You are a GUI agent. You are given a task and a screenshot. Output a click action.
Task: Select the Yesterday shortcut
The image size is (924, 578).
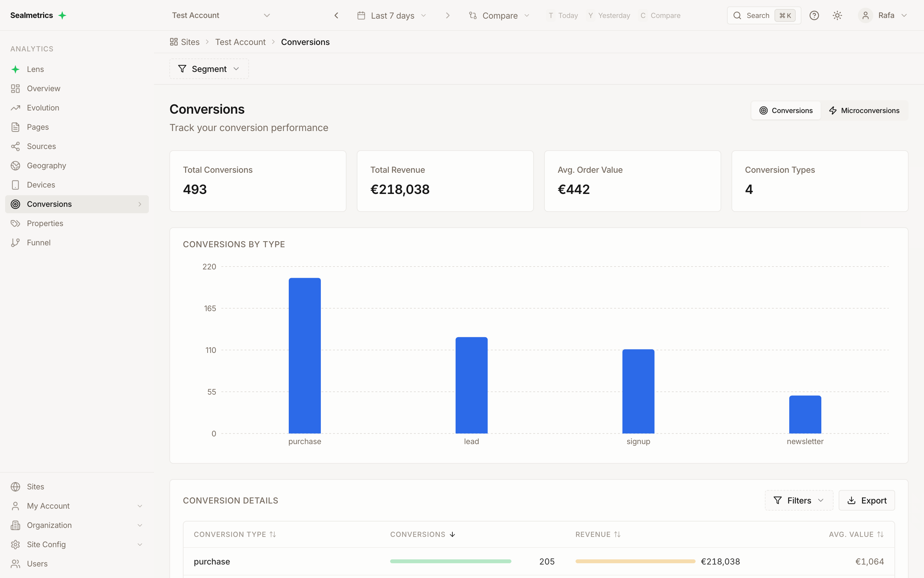click(609, 15)
